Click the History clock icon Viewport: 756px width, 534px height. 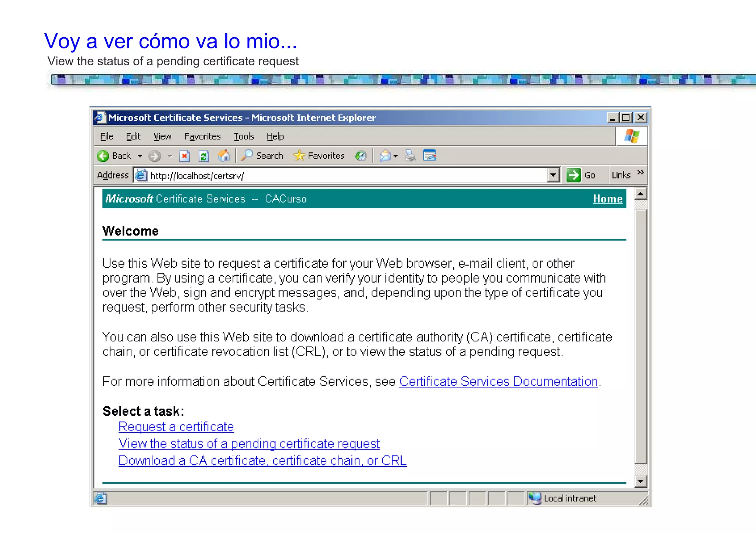(360, 156)
